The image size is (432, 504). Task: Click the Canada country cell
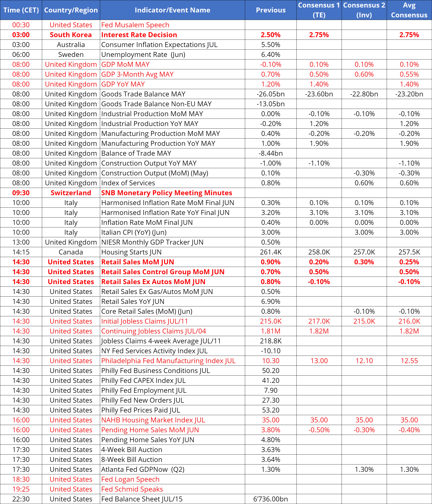(71, 252)
